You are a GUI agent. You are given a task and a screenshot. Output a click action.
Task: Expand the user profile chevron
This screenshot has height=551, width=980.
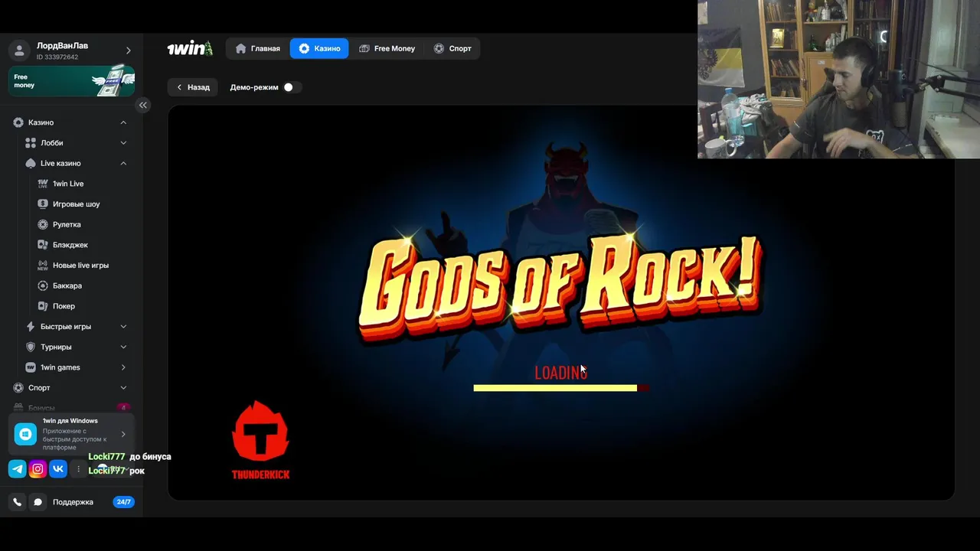click(x=129, y=51)
